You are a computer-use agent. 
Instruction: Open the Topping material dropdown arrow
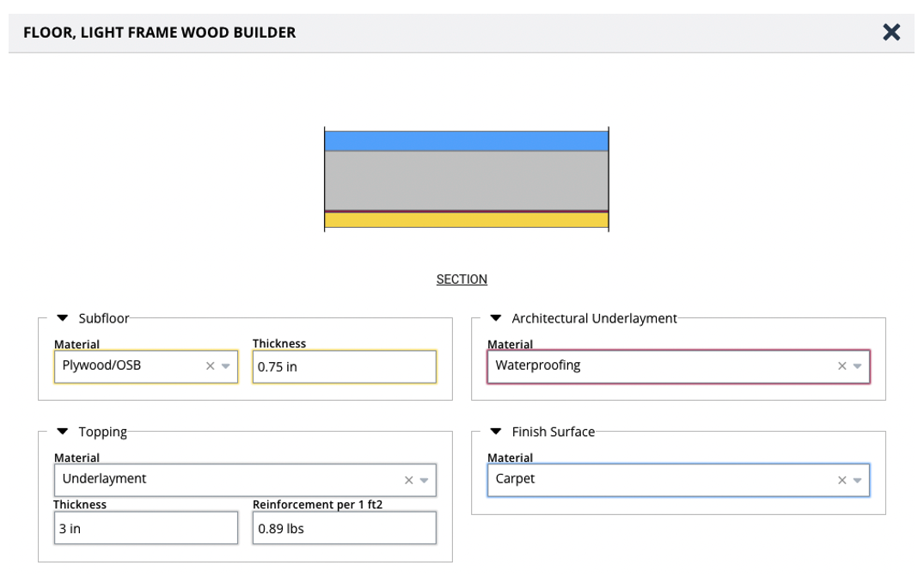[424, 480]
